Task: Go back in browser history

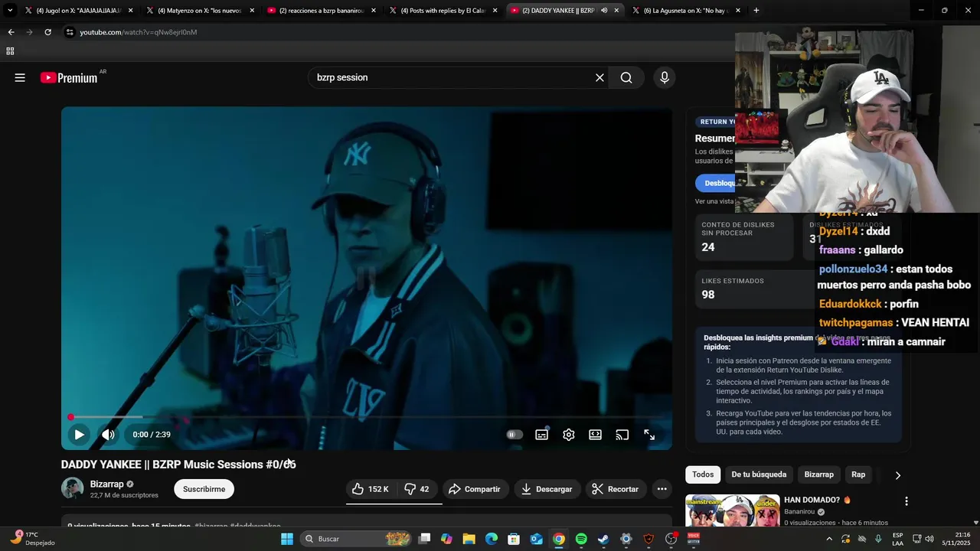Action: (x=11, y=32)
